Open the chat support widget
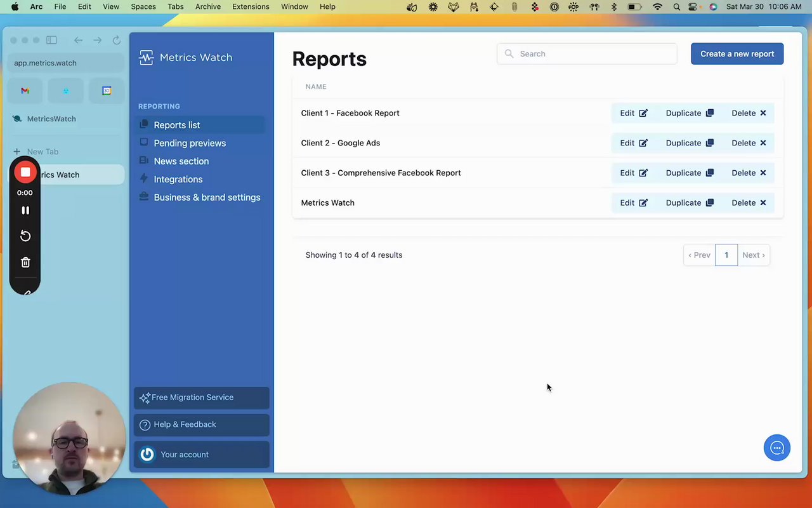Viewport: 812px width, 508px height. tap(777, 448)
